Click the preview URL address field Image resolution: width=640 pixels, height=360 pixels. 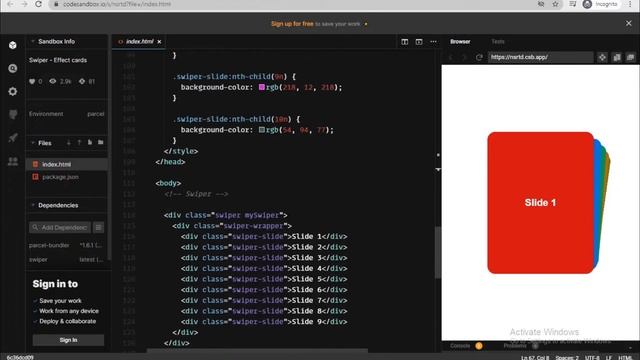[540, 57]
